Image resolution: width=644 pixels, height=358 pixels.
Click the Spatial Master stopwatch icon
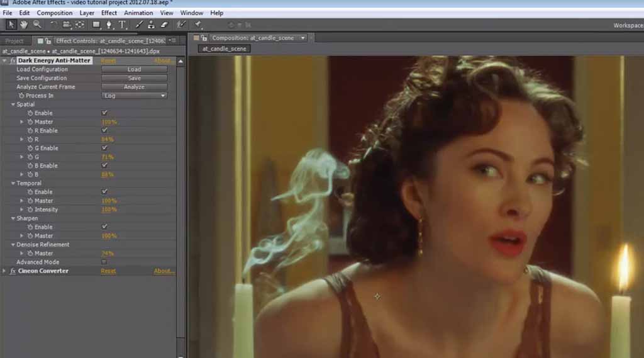[30, 121]
